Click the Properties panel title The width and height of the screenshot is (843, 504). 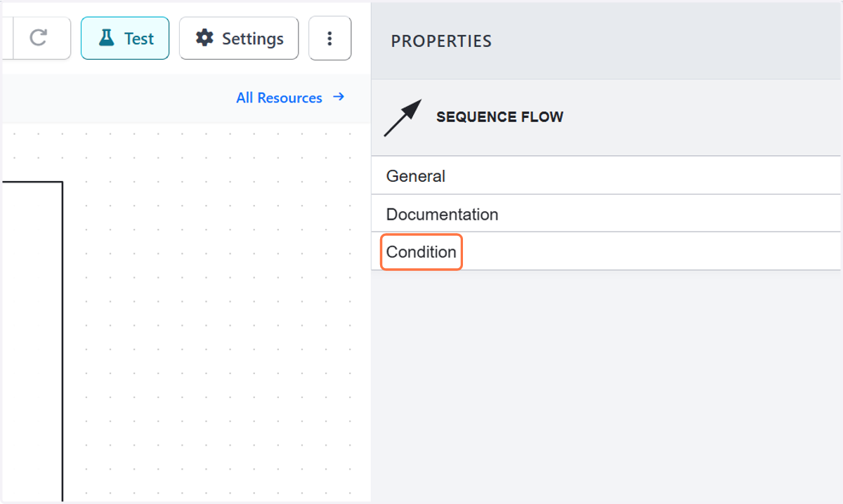point(441,41)
